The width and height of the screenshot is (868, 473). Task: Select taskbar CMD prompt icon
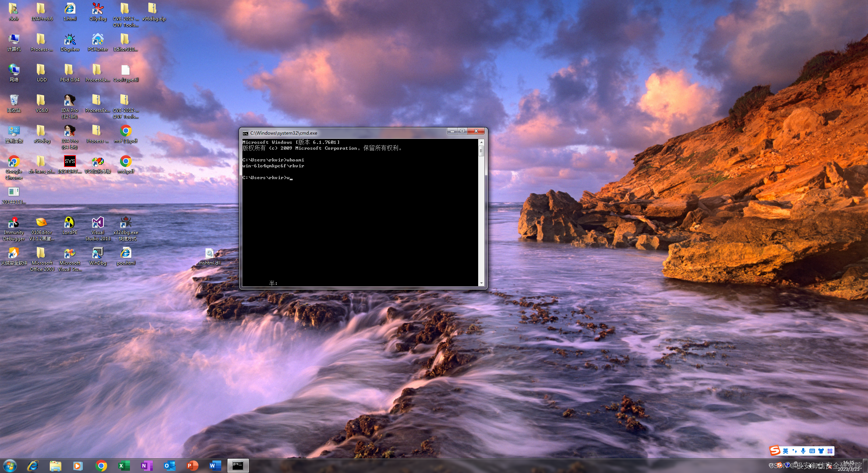(x=237, y=465)
